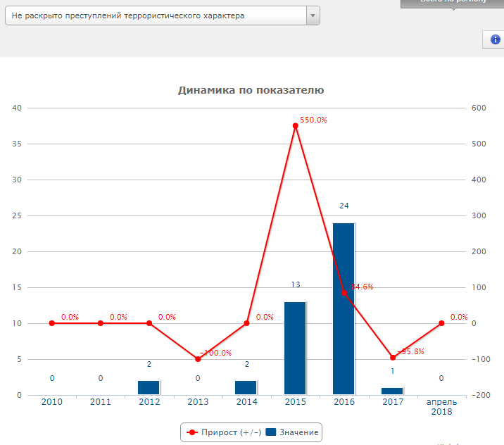This screenshot has width=504, height=445.
Task: Click the blue square swatch in legend
Action: tap(270, 432)
